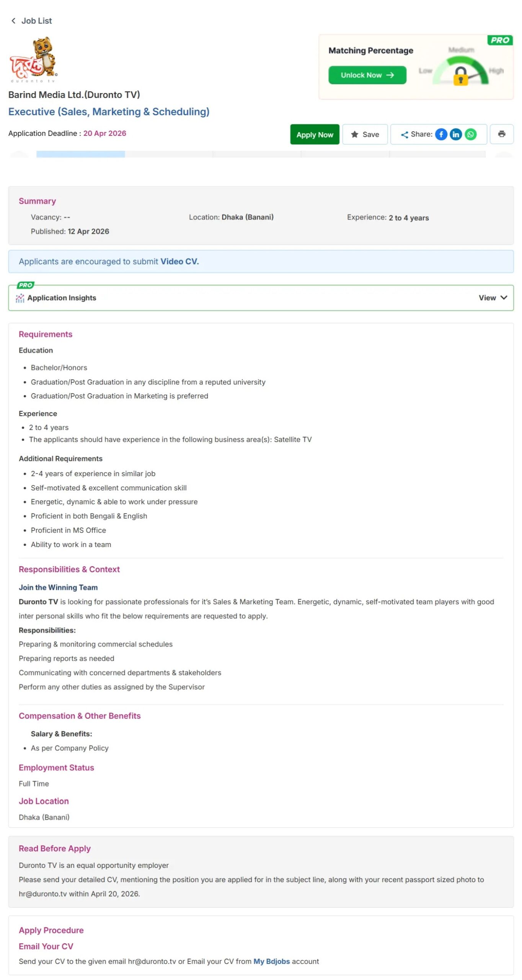Click the PRO badge on Matching Percentage
522x980 pixels.
tap(499, 40)
